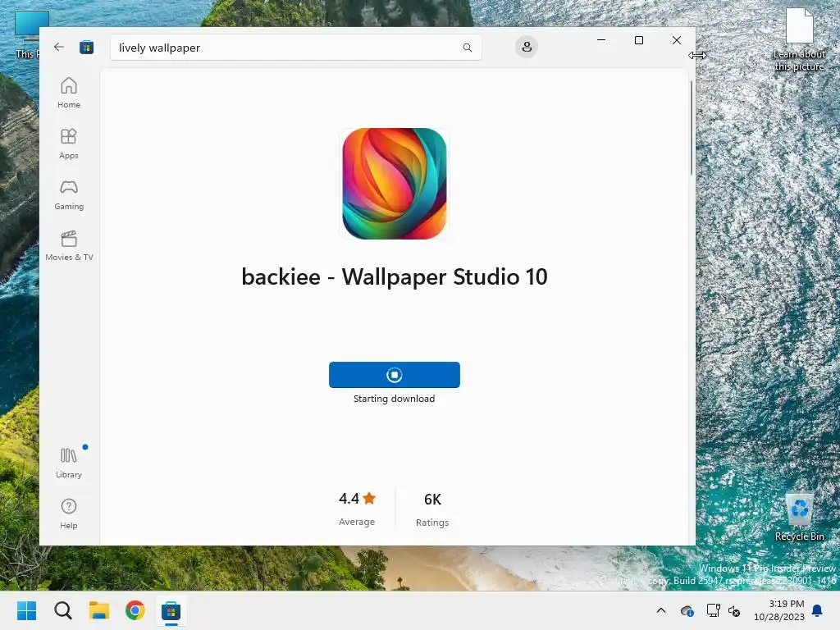Click the muted volume tray icon
The height and width of the screenshot is (630, 840).
click(734, 610)
